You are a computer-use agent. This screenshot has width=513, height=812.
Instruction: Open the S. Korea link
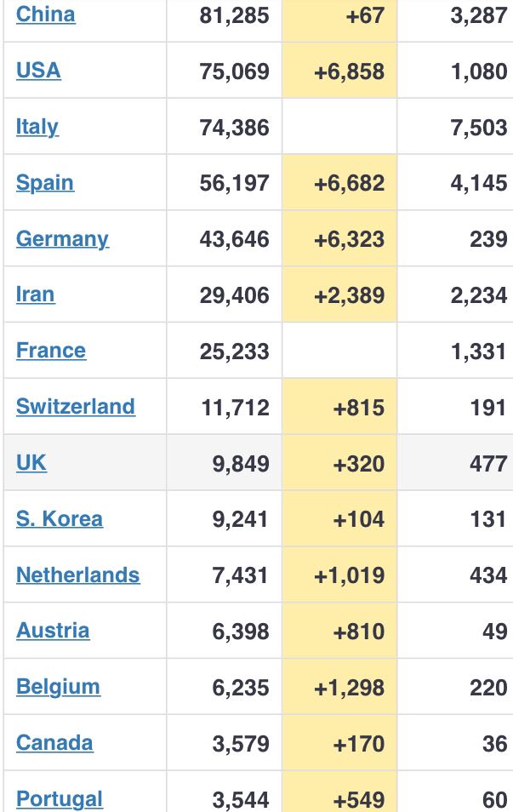pos(60,519)
